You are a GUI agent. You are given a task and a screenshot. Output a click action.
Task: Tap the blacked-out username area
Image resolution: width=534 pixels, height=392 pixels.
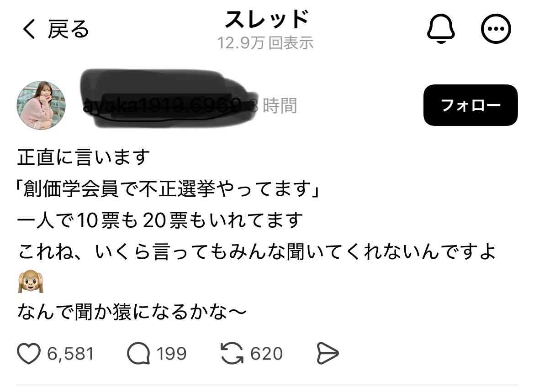pyautogui.click(x=169, y=99)
